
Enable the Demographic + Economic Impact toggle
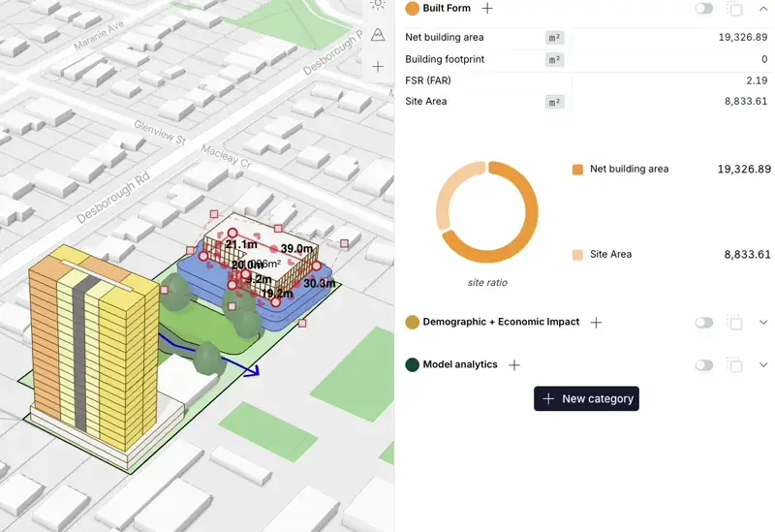pyautogui.click(x=703, y=323)
